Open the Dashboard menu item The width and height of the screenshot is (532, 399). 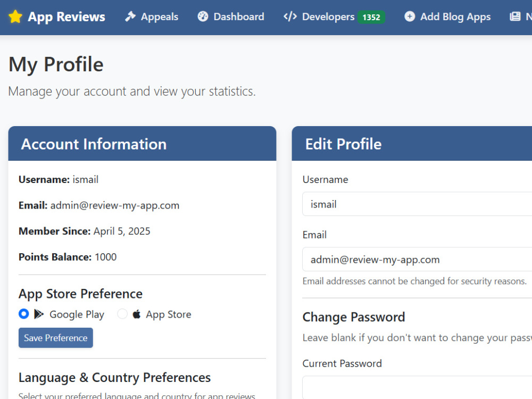point(231,16)
